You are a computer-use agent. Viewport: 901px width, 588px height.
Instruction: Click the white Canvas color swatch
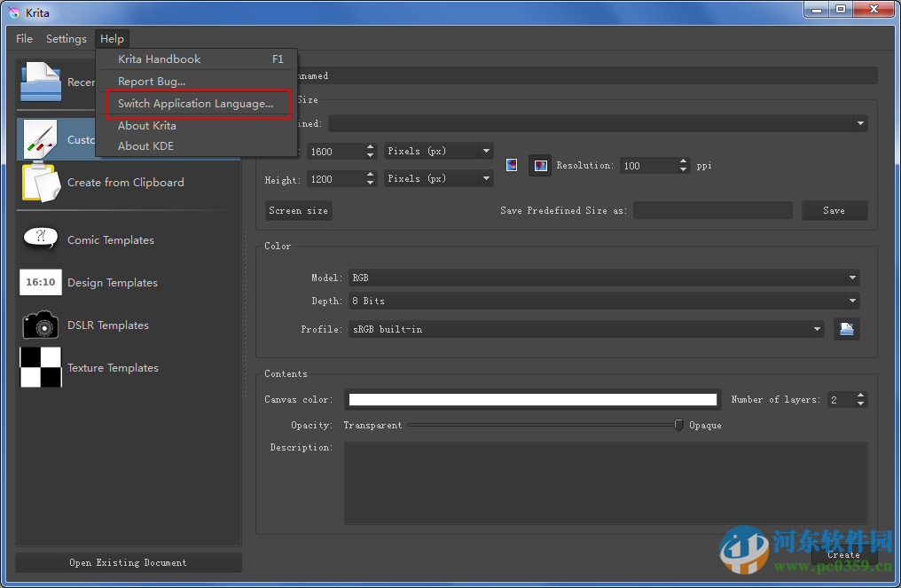click(x=532, y=400)
